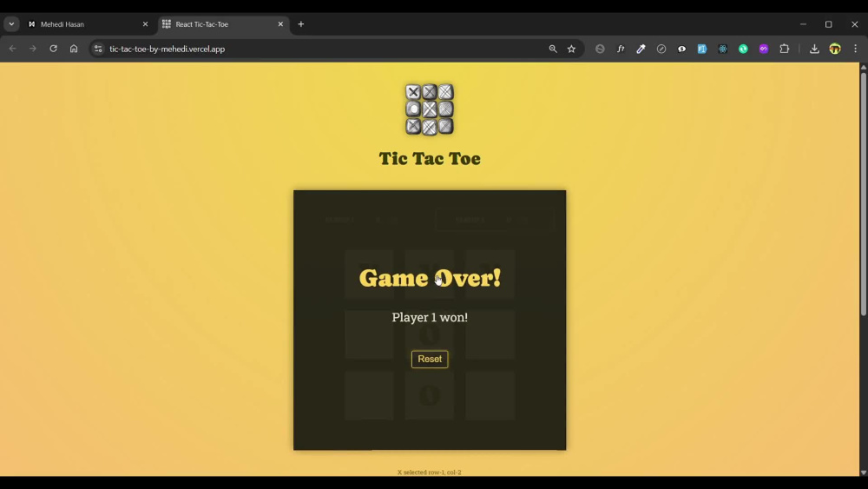
Task: Open the Chrome three-dot menu
Action: (855, 49)
